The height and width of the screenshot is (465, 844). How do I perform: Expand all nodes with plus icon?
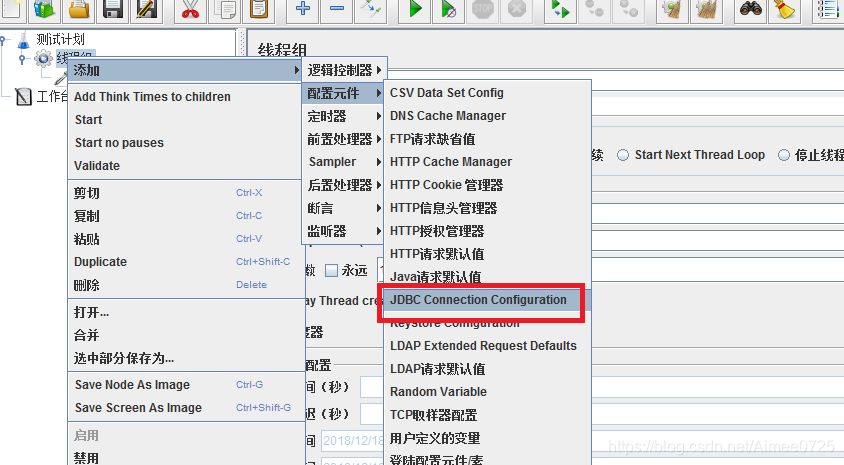click(303, 9)
